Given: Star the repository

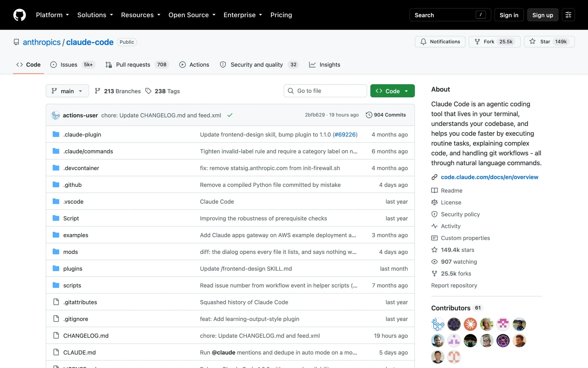Looking at the screenshot, I should pos(549,42).
